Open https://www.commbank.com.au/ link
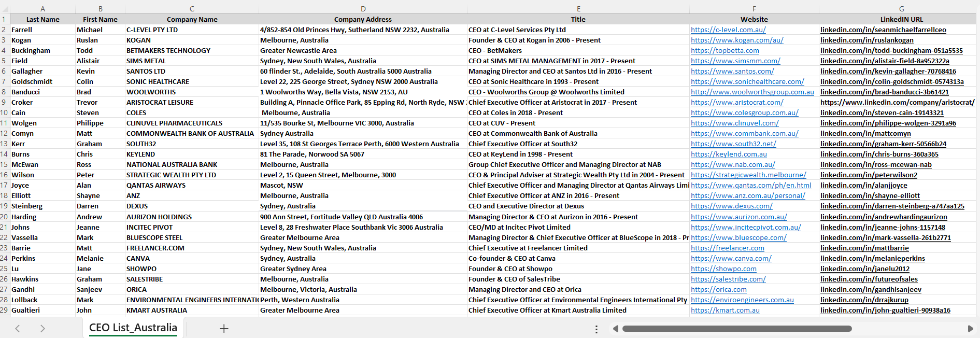This screenshot has height=338, width=980. [744, 133]
